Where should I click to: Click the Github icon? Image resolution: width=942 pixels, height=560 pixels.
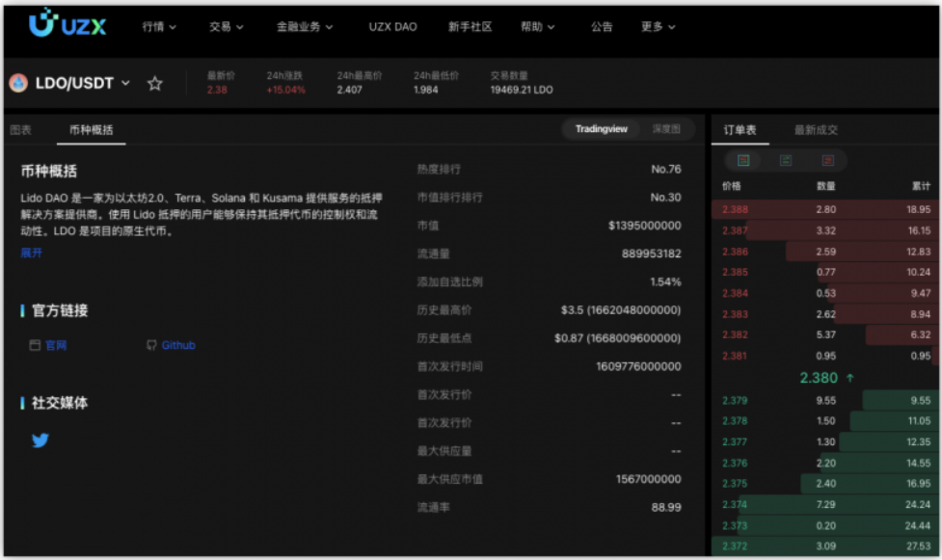(x=151, y=345)
